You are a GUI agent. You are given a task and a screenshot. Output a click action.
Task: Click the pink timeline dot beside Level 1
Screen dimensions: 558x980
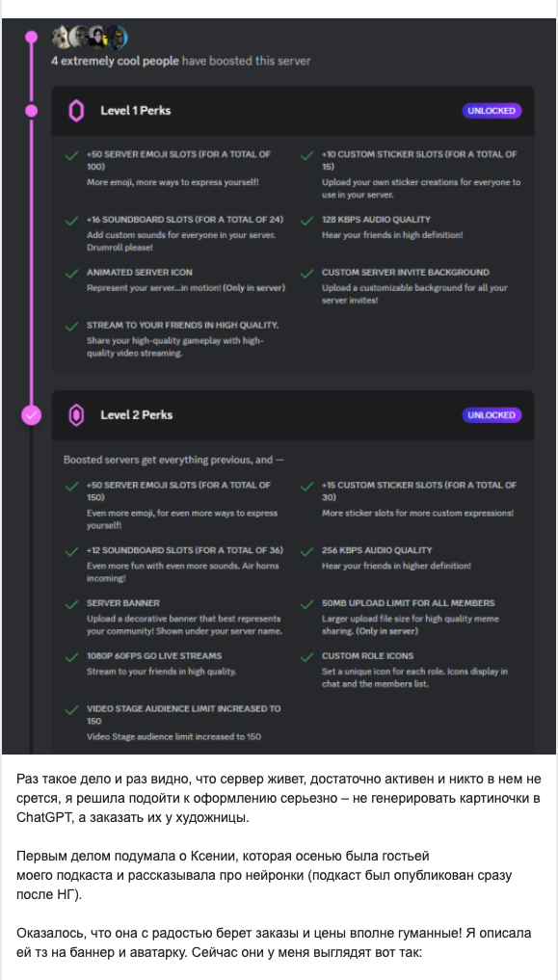coord(31,111)
